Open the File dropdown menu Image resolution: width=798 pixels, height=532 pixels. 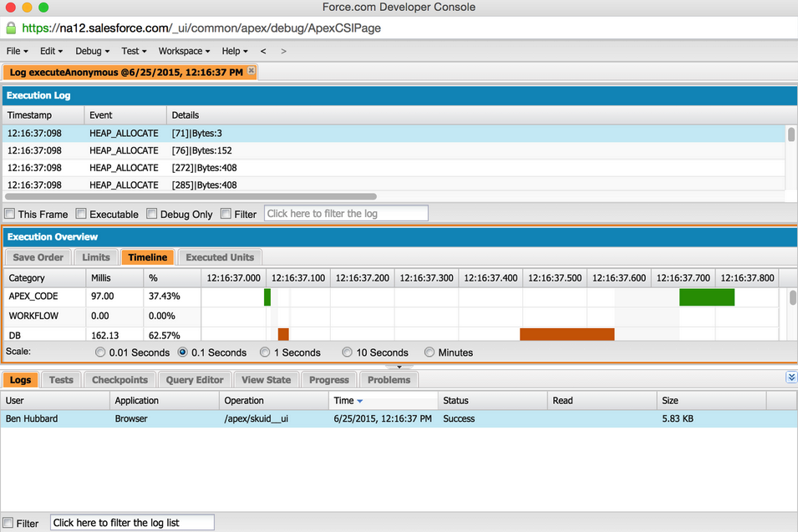(18, 51)
